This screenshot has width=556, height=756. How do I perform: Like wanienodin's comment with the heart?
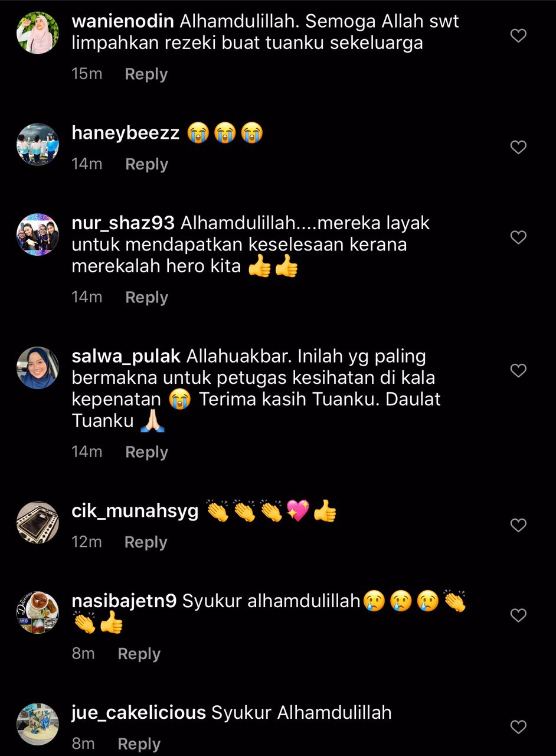tap(518, 36)
